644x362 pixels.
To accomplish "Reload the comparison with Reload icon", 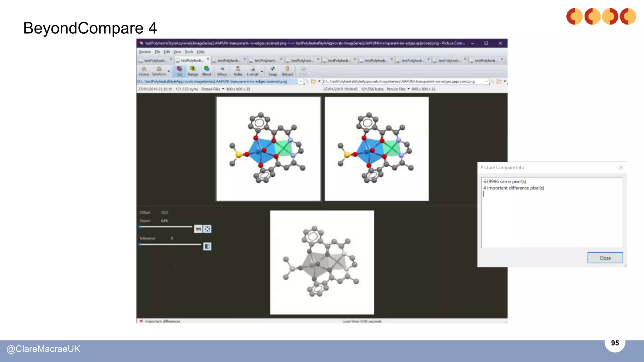I will pyautogui.click(x=287, y=71).
